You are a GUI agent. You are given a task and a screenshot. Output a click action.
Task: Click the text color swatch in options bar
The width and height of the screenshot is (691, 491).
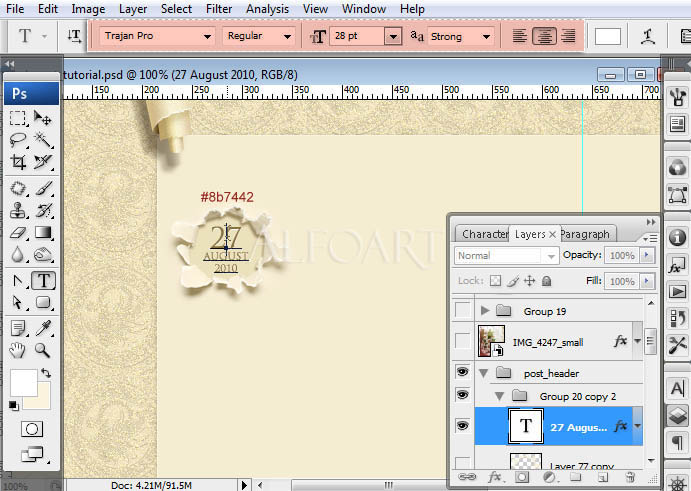pos(608,37)
